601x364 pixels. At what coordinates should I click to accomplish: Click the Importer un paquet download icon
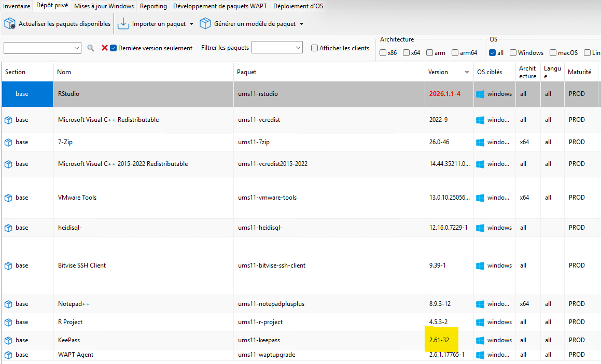123,24
